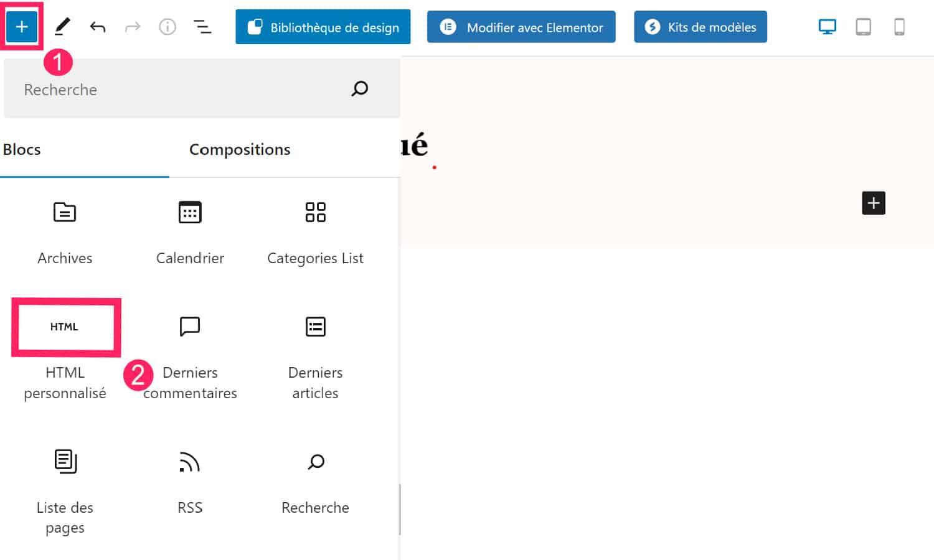Image resolution: width=934 pixels, height=560 pixels.
Task: Redo the reverted change
Action: coord(133,27)
